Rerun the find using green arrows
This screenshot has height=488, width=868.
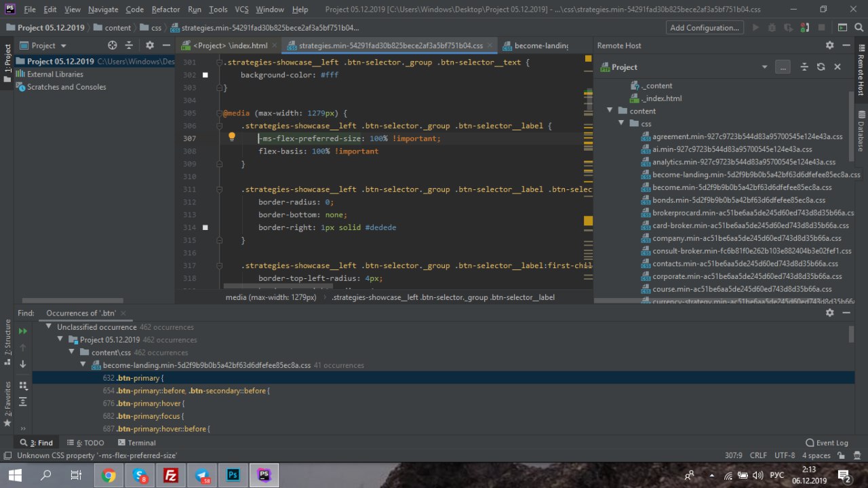click(23, 331)
